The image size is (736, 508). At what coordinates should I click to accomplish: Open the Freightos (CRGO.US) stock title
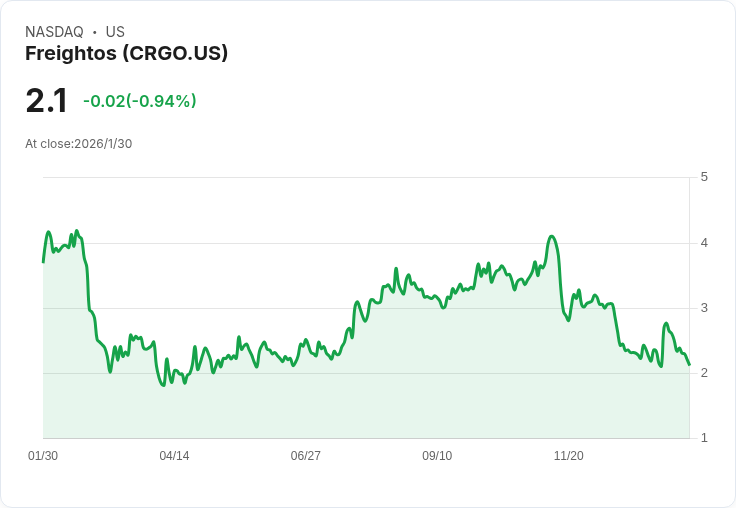(126, 53)
